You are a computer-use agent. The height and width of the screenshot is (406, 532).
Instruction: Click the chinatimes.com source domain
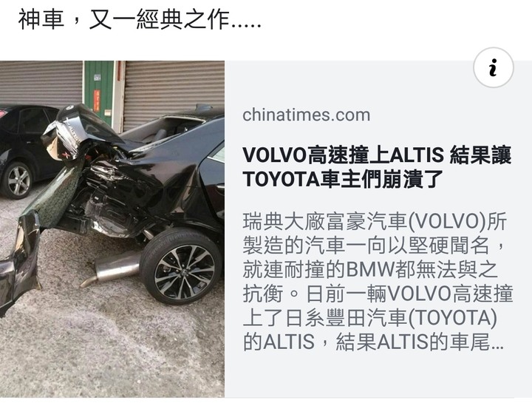tap(306, 115)
